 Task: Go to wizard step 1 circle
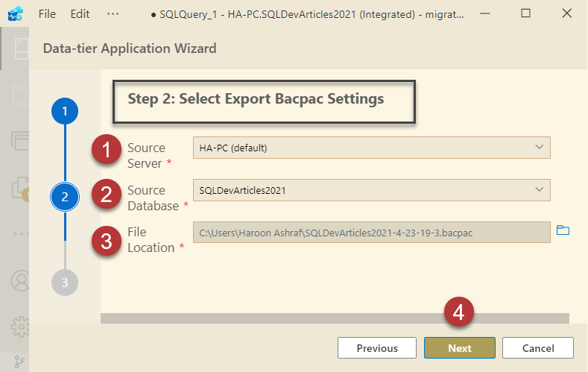click(65, 112)
